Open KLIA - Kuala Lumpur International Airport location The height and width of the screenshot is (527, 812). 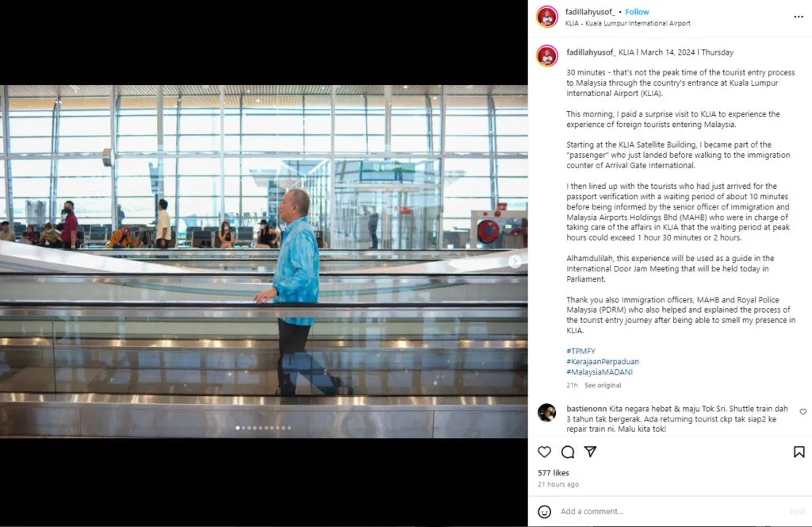click(628, 23)
